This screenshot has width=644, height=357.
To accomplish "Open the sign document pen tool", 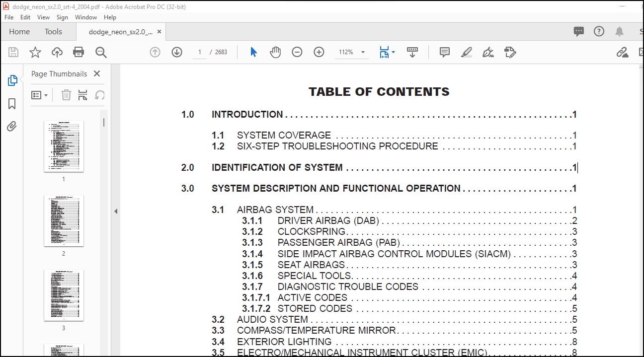I will tap(488, 52).
